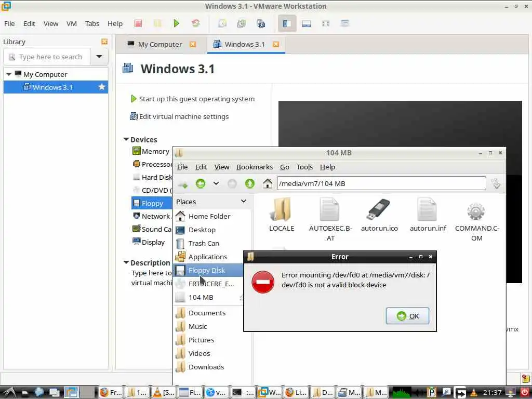
Task: Click the green power on play icon
Action: pyautogui.click(x=176, y=23)
